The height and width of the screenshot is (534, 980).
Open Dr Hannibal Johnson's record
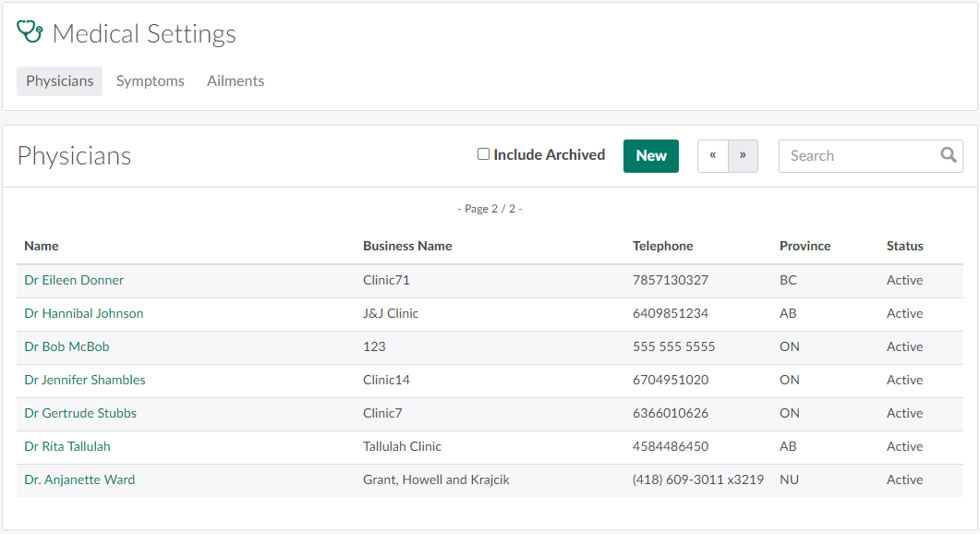coord(83,313)
